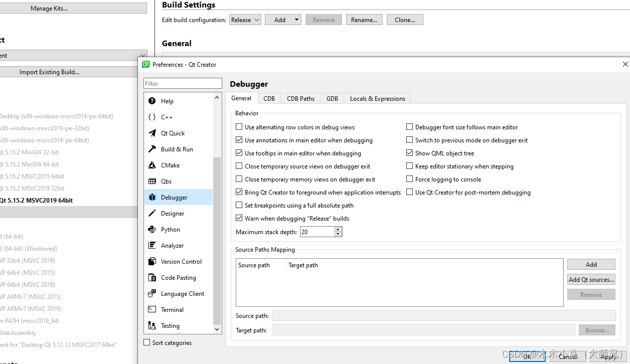Toggle Warn when debugging Release builds

pos(239,219)
